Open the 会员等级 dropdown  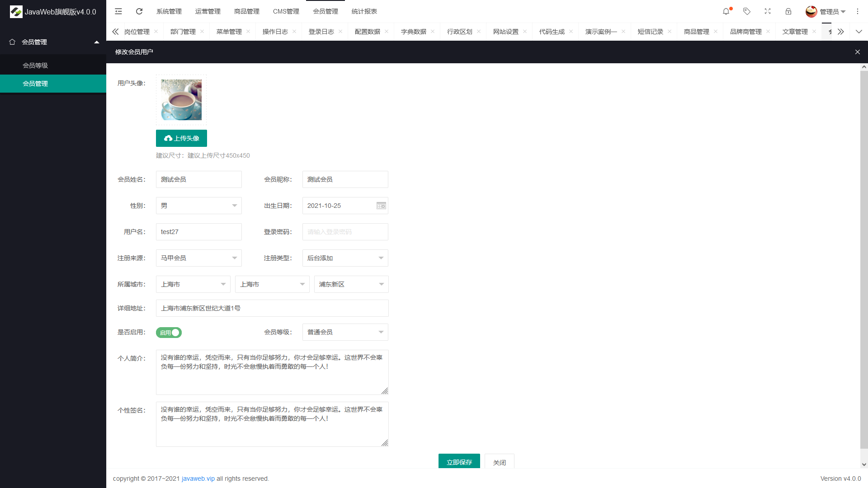[x=345, y=332]
